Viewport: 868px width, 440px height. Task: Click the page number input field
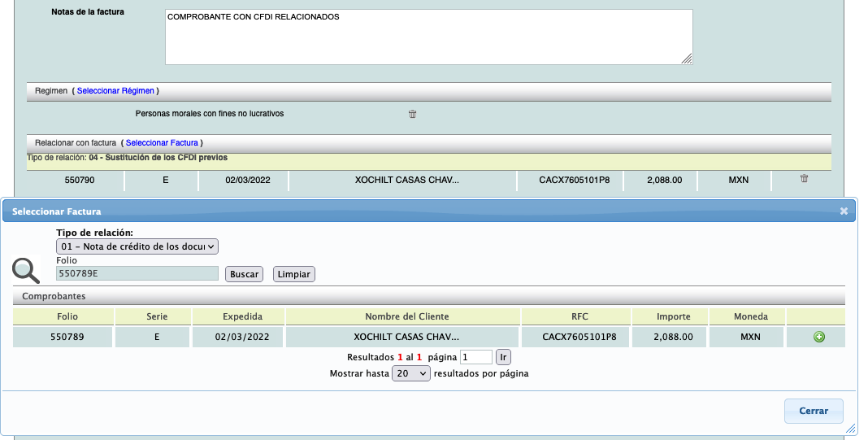[x=475, y=356]
